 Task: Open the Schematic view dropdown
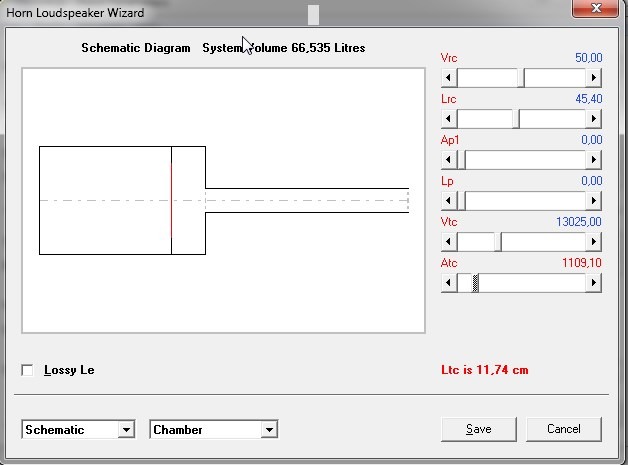[126, 430]
